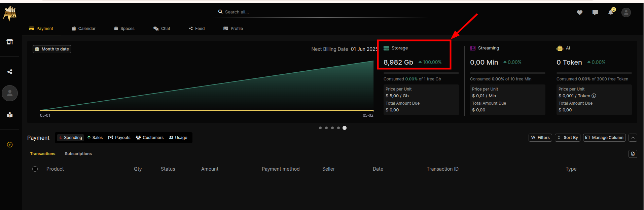The image size is (644, 210).
Task: Open the Month to date range picker
Action: (52, 49)
